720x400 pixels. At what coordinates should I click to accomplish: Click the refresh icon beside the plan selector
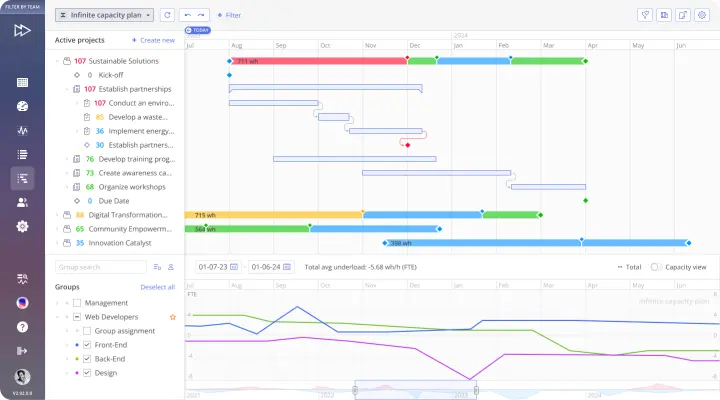point(167,15)
